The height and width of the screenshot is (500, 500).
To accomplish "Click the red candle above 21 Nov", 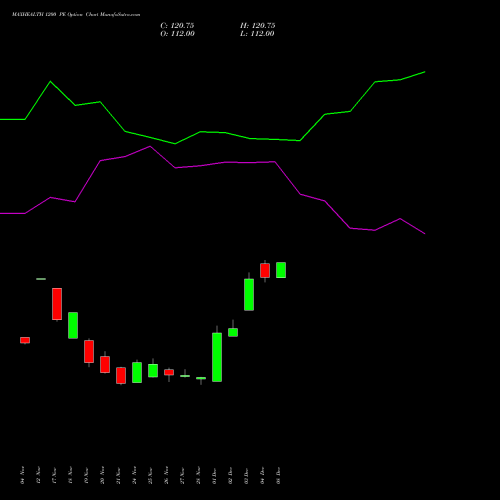I will [121, 375].
